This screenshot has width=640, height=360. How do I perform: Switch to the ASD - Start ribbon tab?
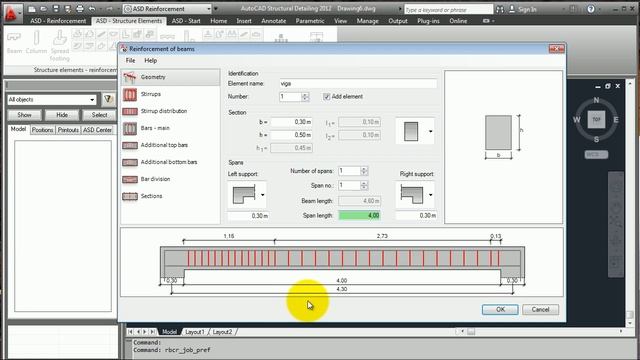(186, 21)
